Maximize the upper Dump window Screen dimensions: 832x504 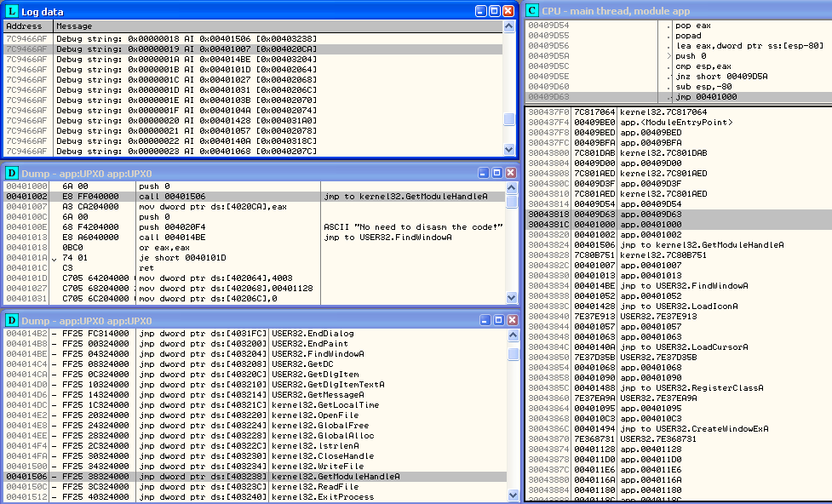tap(497, 173)
